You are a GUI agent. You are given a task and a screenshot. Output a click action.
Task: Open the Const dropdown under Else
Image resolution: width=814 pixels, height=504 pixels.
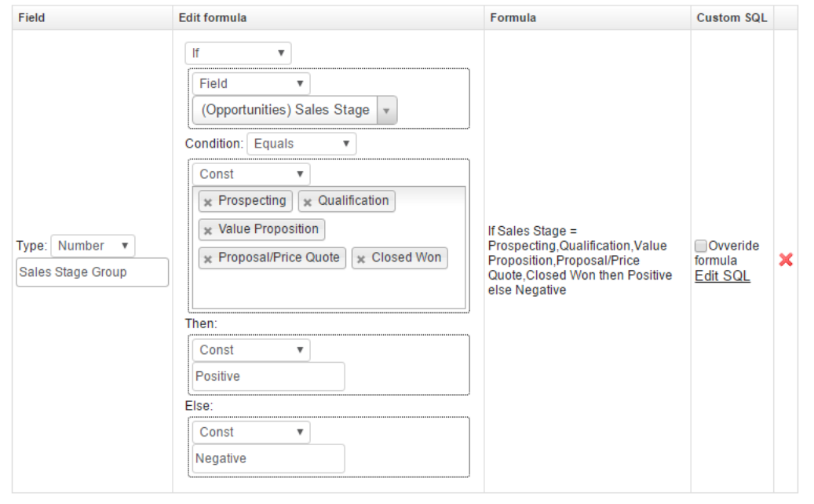point(251,432)
